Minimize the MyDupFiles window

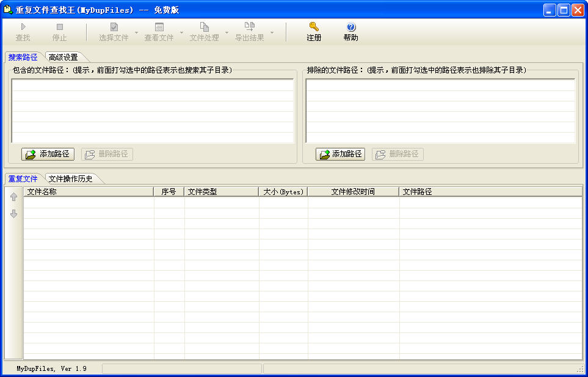[x=550, y=10]
